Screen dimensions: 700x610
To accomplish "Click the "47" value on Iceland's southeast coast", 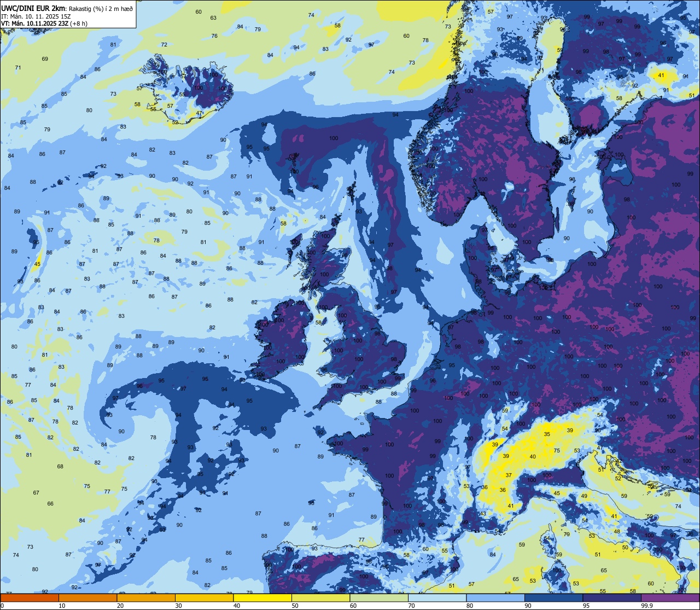I will 199,113.
